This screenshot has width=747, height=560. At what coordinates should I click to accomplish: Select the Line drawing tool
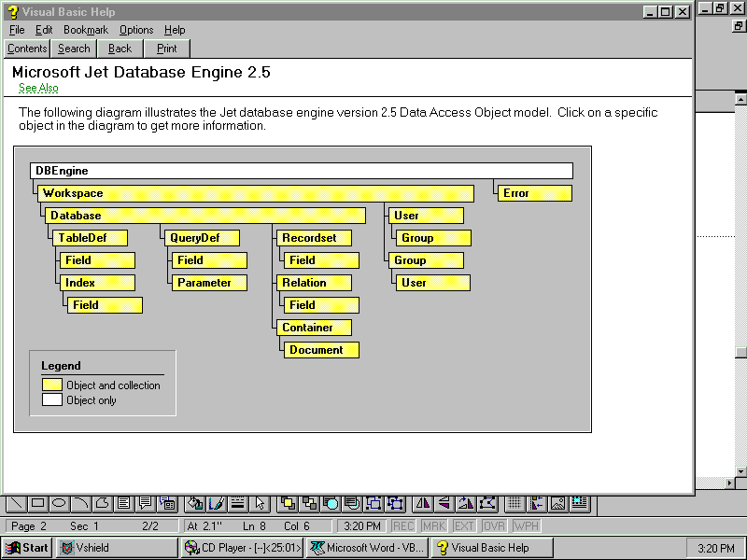click(x=16, y=504)
